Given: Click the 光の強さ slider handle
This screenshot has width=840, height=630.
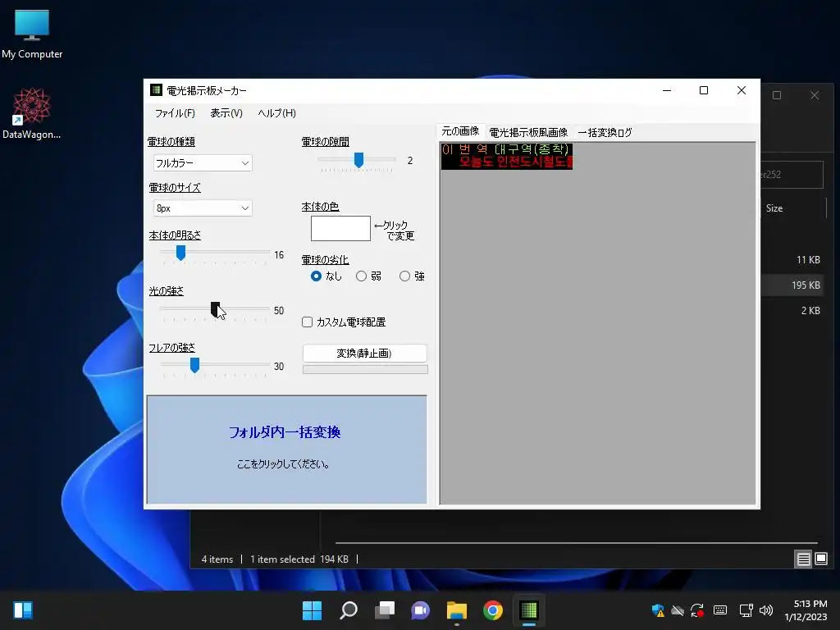Looking at the screenshot, I should (x=216, y=309).
